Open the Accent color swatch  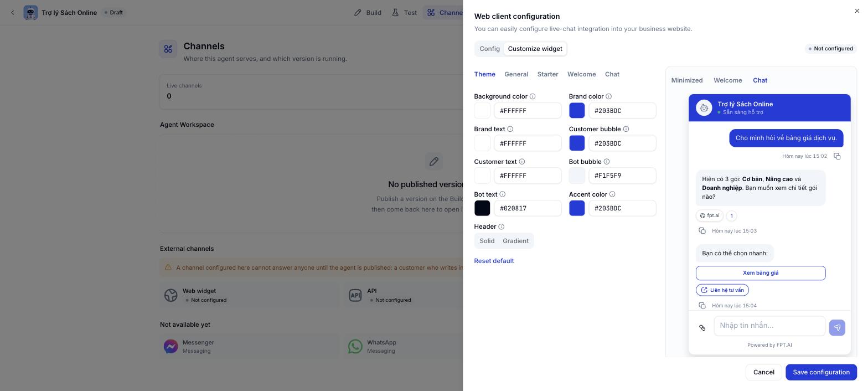[x=577, y=208]
